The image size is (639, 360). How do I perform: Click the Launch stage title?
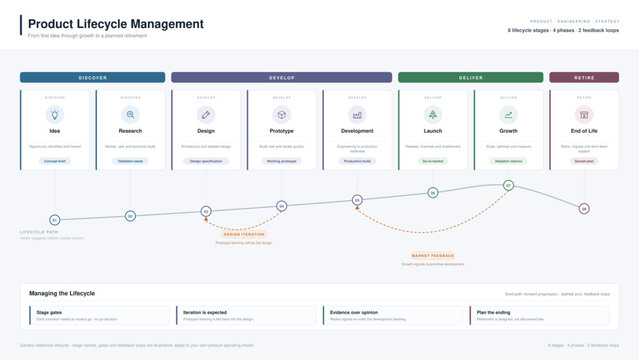[433, 131]
